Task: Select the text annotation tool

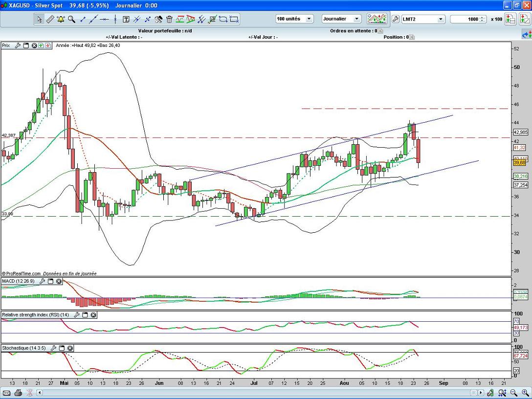Action: pos(126,20)
